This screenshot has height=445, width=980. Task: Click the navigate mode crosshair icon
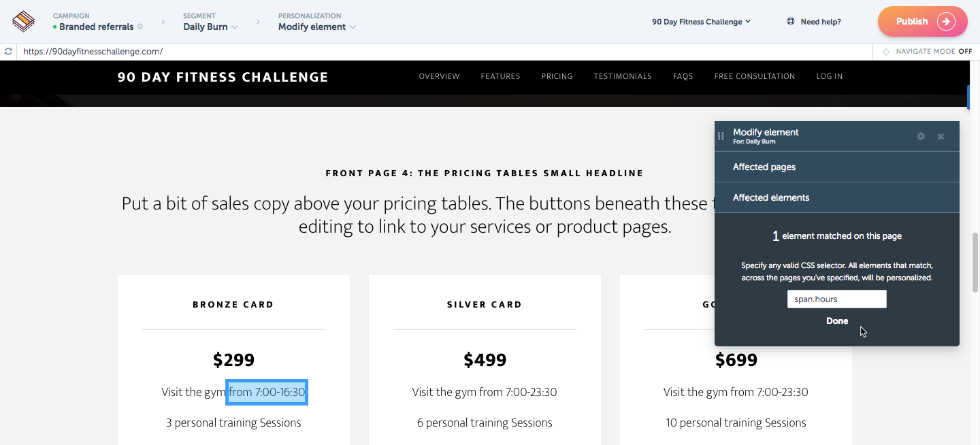(x=886, y=52)
